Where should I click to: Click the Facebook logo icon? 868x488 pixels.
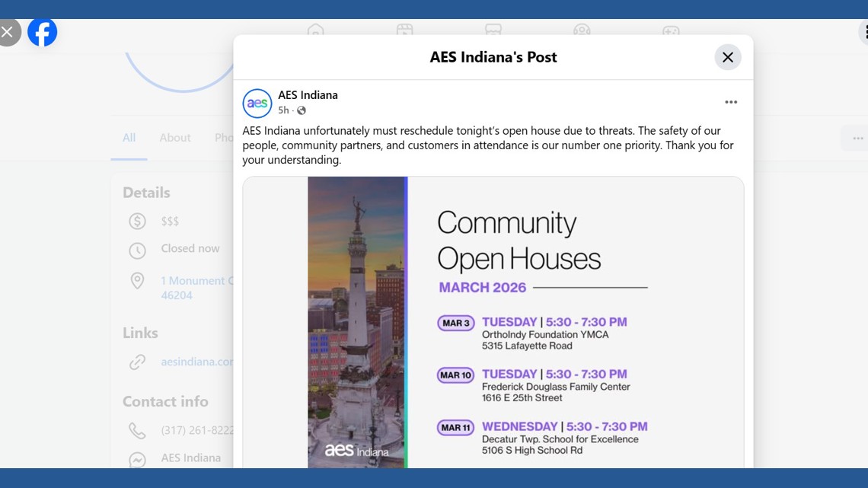pos(43,32)
